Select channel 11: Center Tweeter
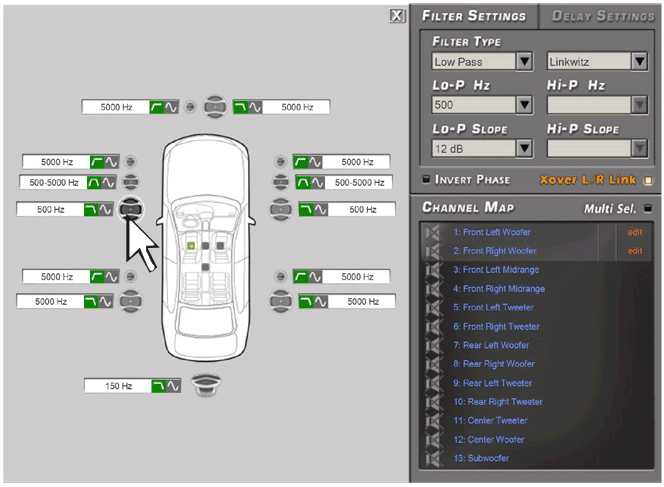 [x=490, y=421]
